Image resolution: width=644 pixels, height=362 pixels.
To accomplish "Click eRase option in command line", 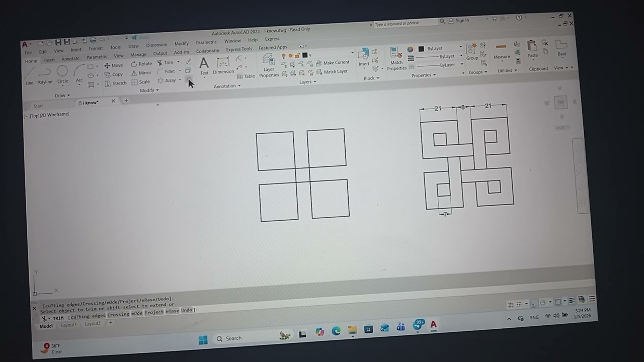I will click(x=173, y=312).
